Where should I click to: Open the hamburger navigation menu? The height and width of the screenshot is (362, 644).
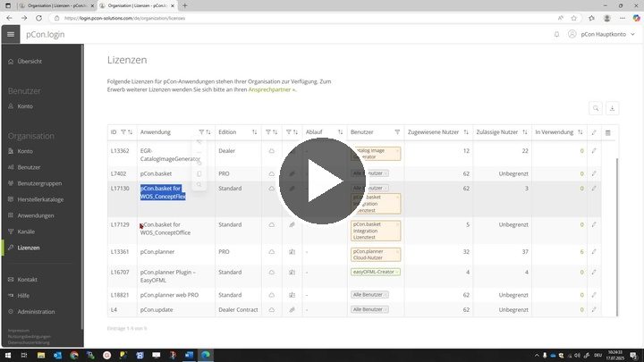click(11, 35)
